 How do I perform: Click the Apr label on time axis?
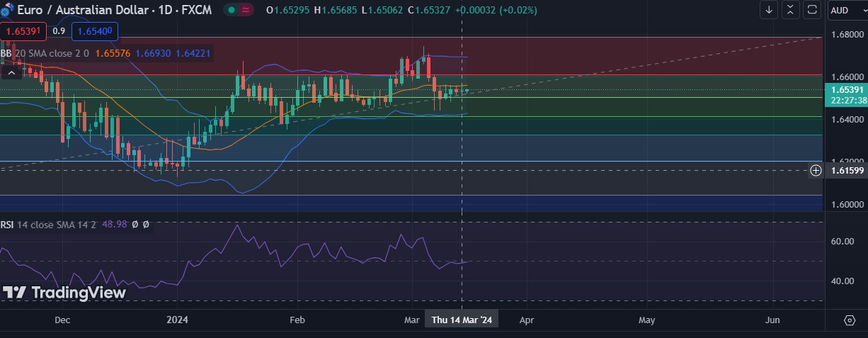[x=526, y=320]
